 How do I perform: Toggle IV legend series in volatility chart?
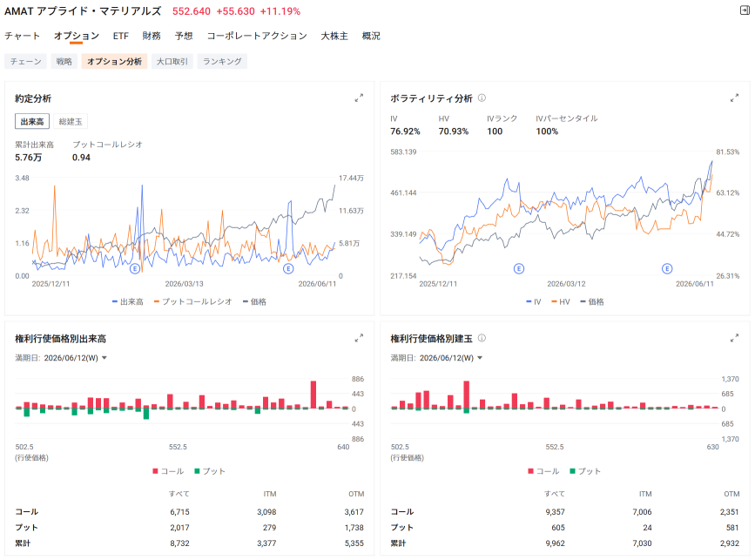pos(534,302)
